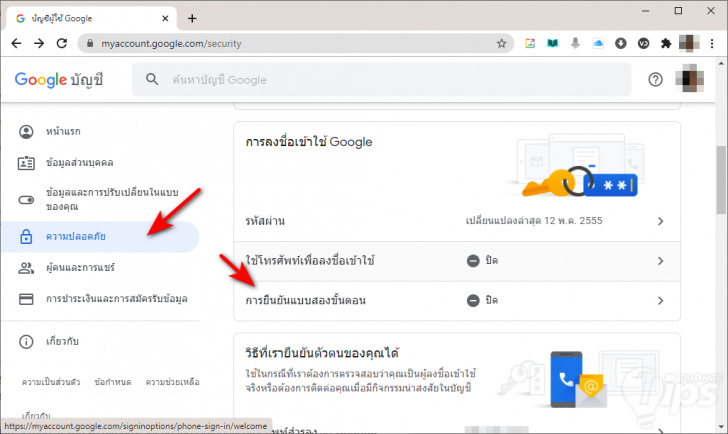The height and width of the screenshot is (434, 728).
Task: Open ข้อมูลและการปรับเปลี่ยนในแบบของคุณ in the sidebar
Action: tap(100, 200)
